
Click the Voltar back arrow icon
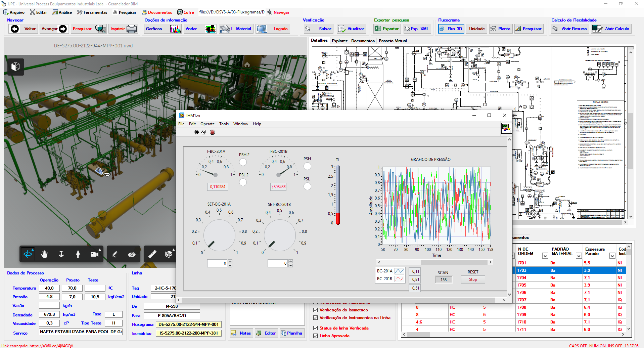pos(15,29)
